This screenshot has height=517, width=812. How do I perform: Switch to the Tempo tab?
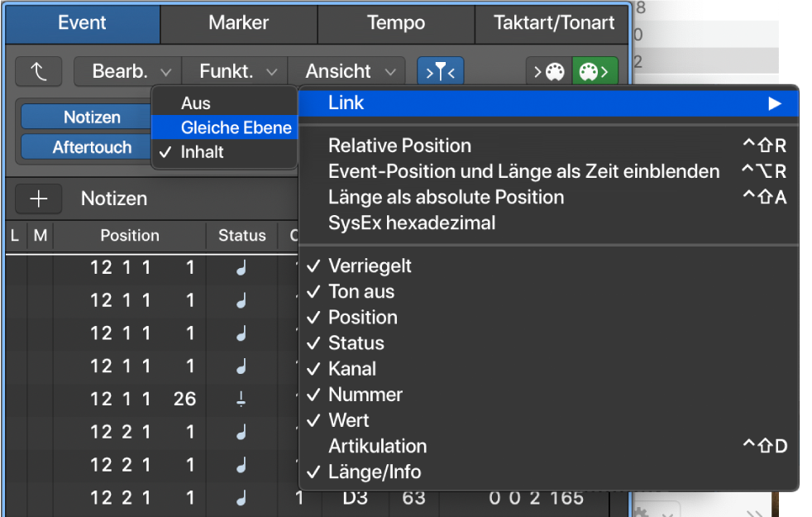[395, 23]
